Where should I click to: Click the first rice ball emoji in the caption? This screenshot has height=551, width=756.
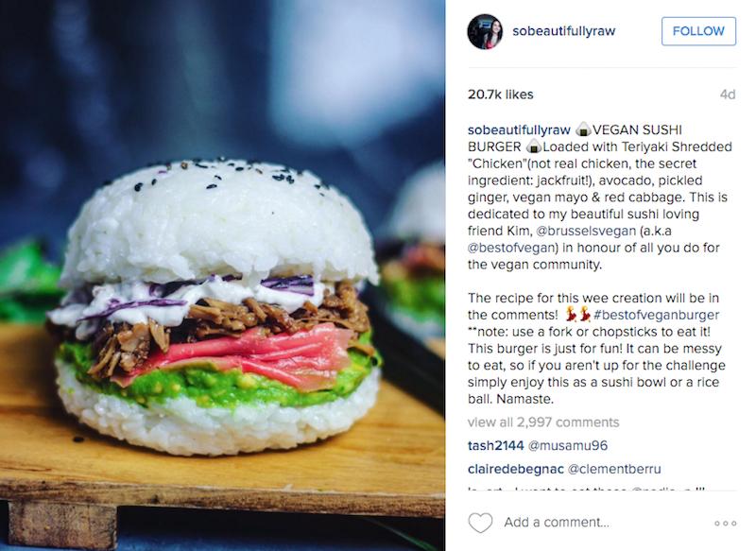(583, 129)
